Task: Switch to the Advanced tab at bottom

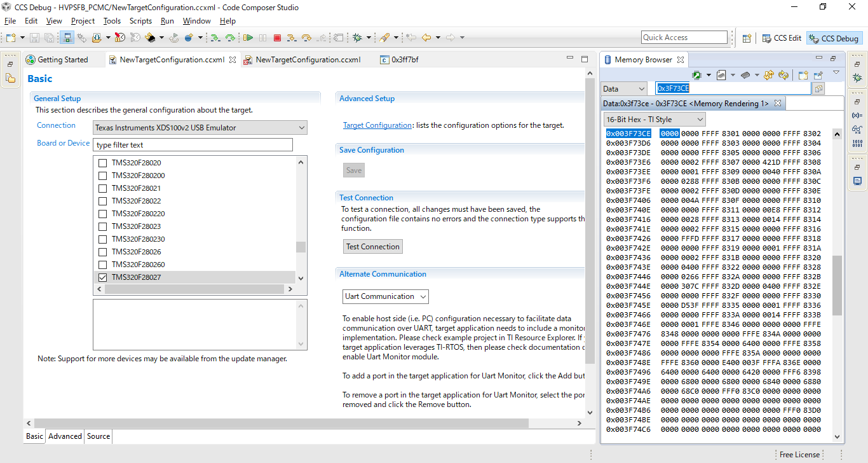Action: (65, 436)
